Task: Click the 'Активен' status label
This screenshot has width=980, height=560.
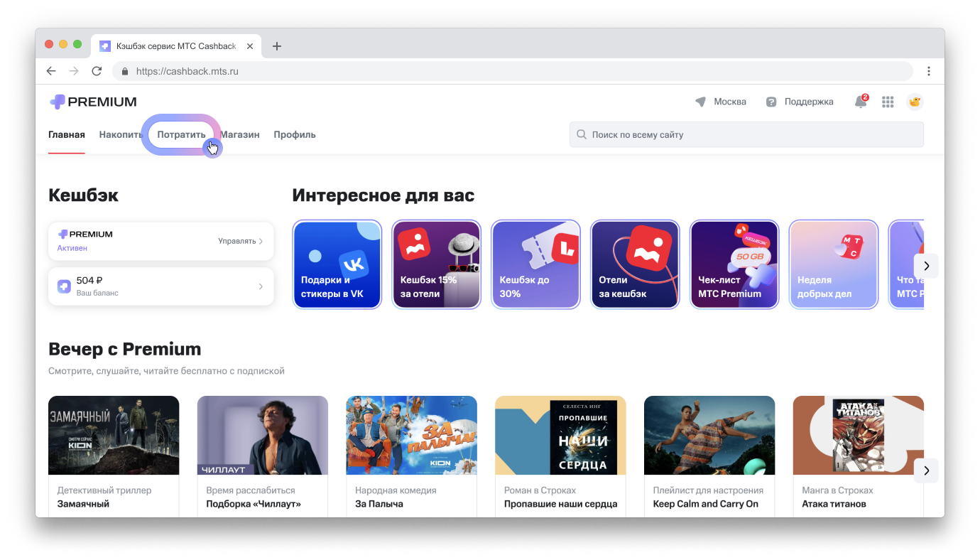Action: point(72,248)
